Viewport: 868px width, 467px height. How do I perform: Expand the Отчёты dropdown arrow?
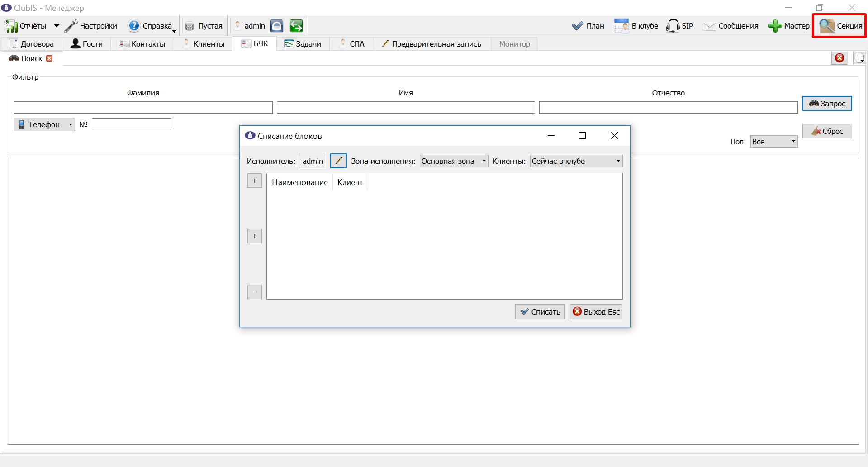point(57,26)
